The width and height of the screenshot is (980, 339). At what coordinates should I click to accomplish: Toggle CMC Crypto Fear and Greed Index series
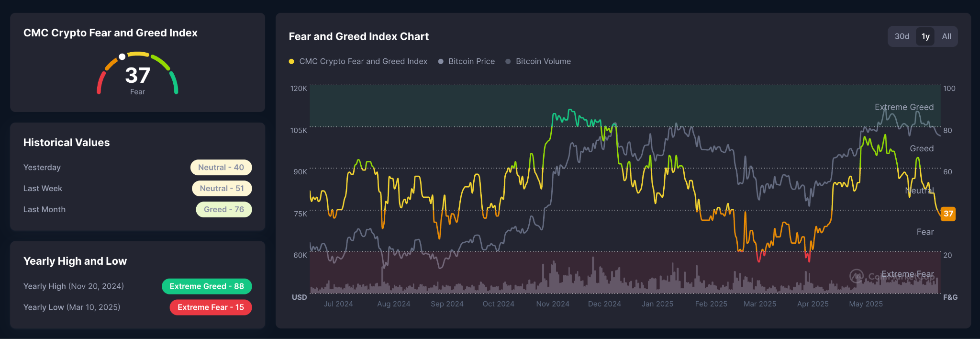coord(358,61)
